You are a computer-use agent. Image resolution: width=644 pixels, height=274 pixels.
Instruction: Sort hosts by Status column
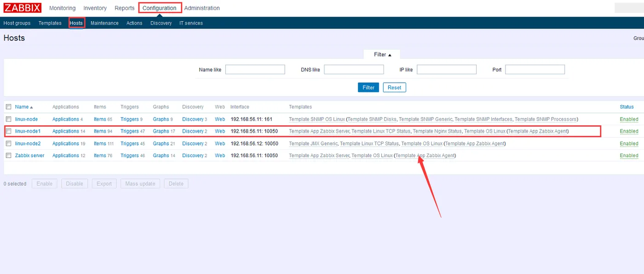coord(627,107)
